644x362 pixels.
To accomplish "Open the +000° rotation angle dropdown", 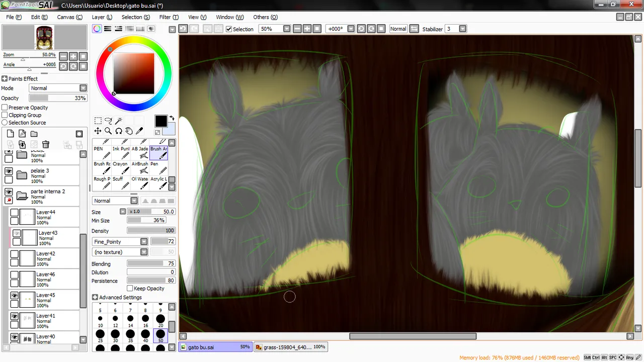I will pos(351,29).
